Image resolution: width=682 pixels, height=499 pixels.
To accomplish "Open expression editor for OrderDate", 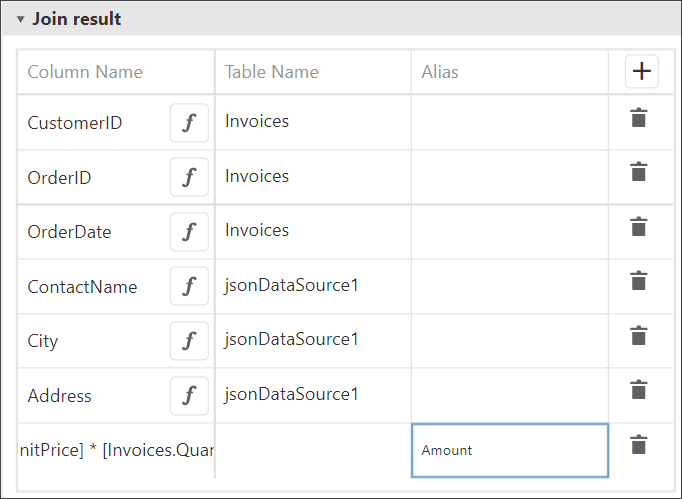I will click(x=189, y=232).
